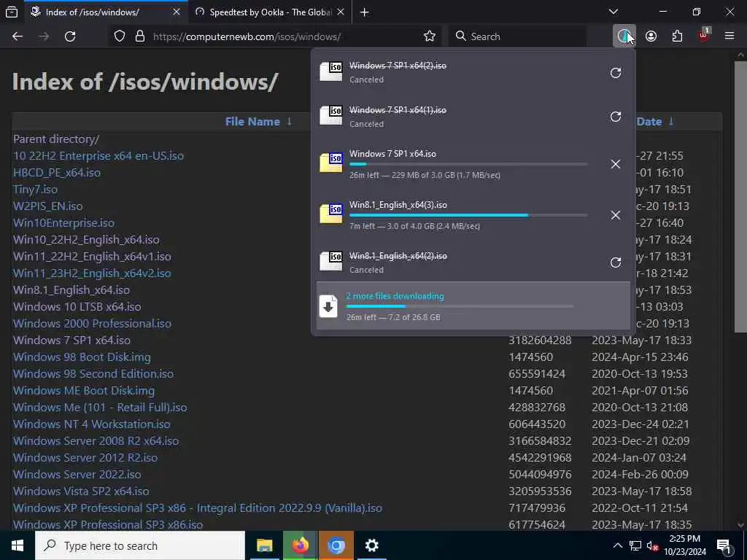Click the Windows 7 SP1 x64(2).iso file icon
747x560 pixels.
click(x=331, y=71)
